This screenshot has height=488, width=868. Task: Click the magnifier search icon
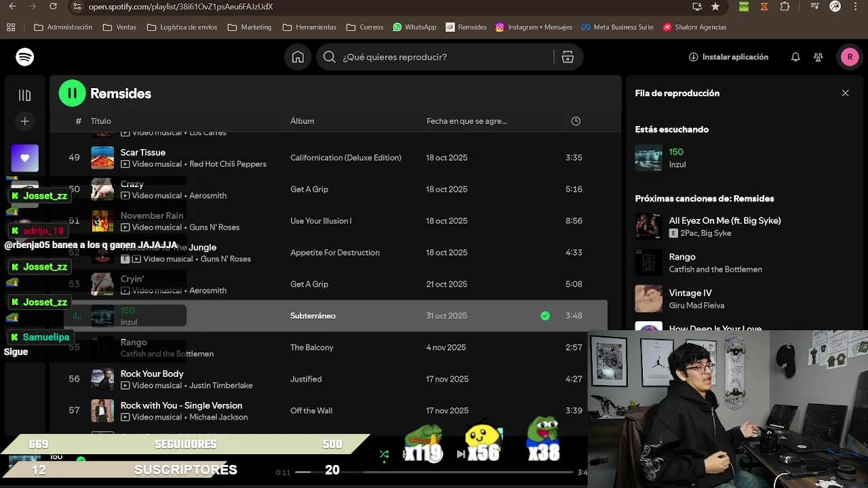[330, 57]
